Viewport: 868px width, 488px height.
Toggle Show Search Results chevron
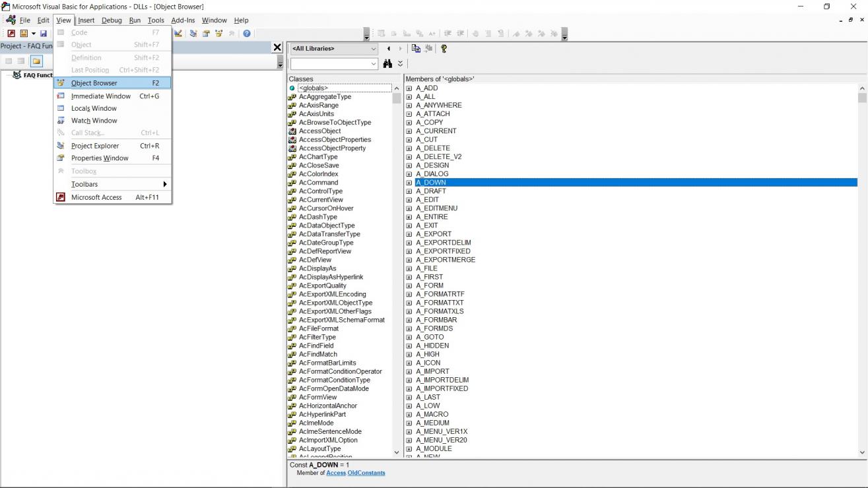pos(400,64)
